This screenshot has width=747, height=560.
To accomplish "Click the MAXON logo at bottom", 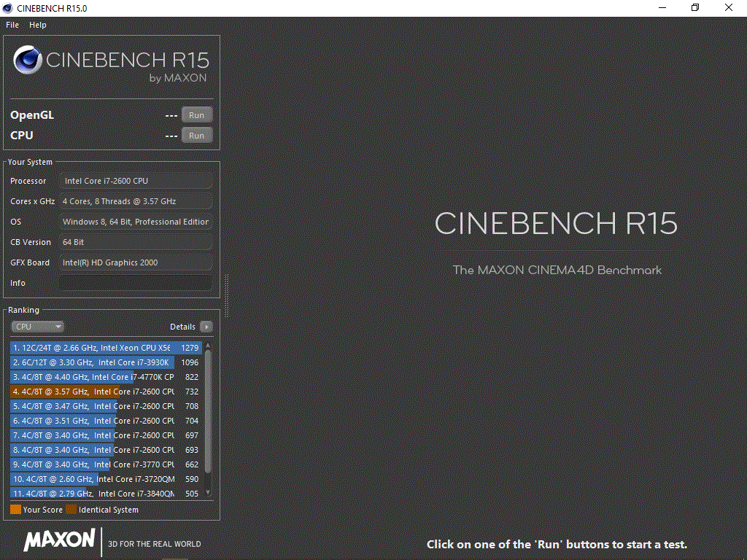I will coord(60,540).
